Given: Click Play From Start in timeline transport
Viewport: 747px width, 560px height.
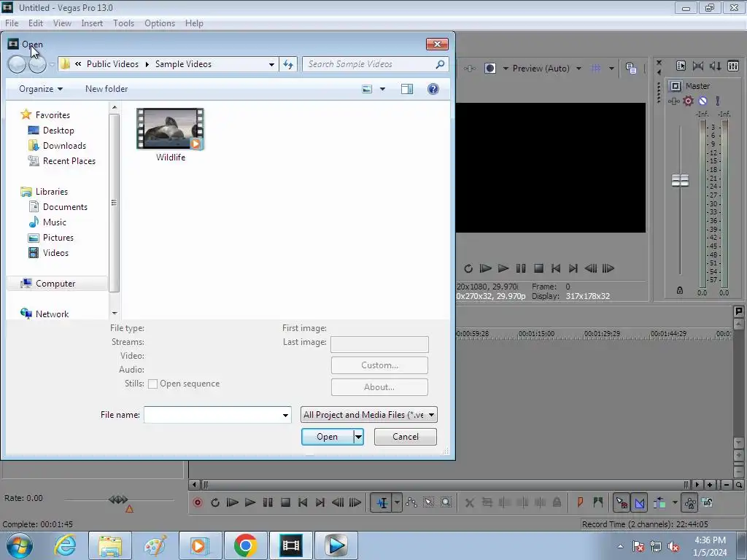Looking at the screenshot, I should (x=232, y=502).
